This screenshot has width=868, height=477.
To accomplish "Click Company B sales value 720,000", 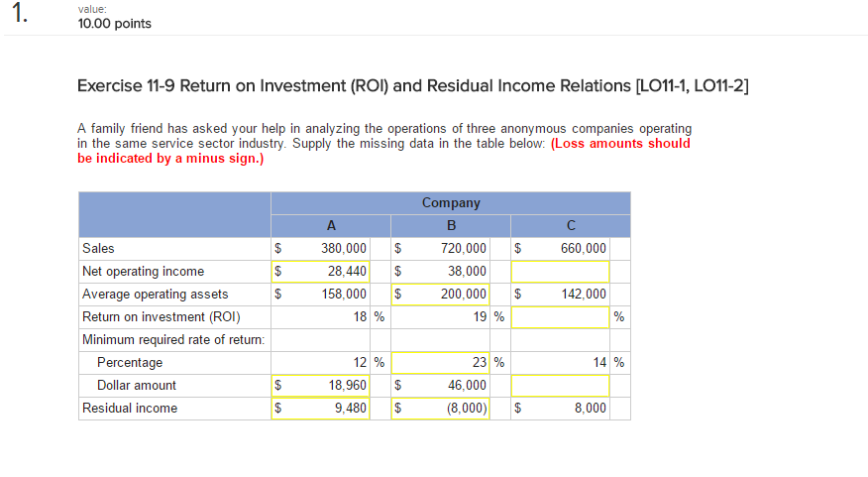I will pyautogui.click(x=464, y=248).
